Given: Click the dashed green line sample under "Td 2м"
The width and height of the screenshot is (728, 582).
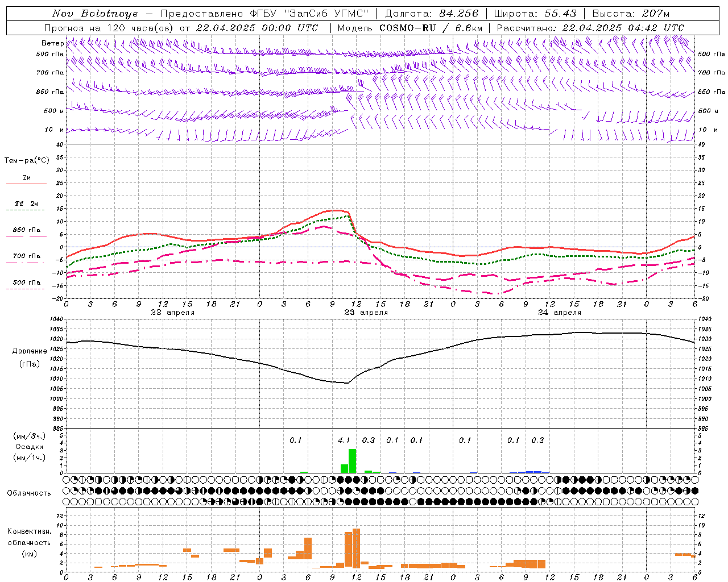Looking at the screenshot, I should coord(26,210).
